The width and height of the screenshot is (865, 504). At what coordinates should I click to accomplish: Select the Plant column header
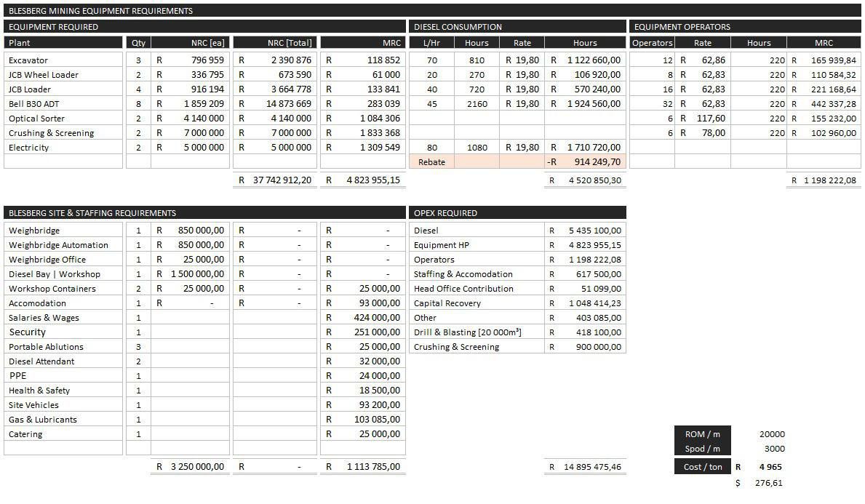point(63,43)
